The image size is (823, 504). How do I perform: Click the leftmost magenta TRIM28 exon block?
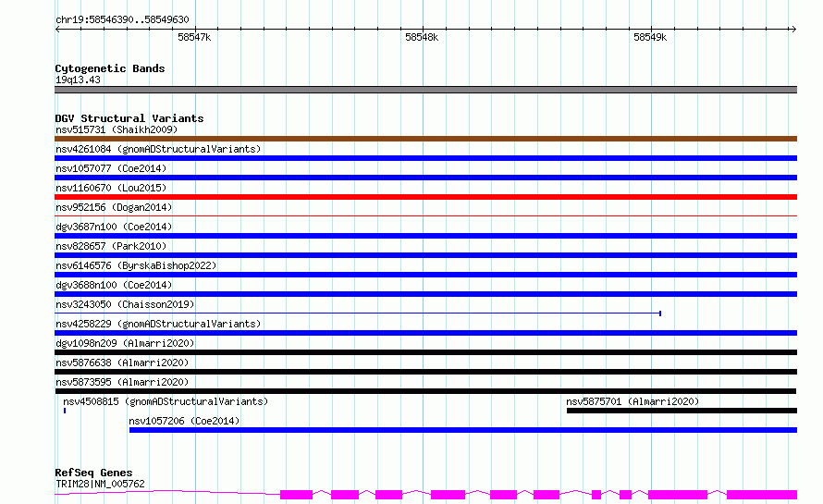click(x=296, y=495)
